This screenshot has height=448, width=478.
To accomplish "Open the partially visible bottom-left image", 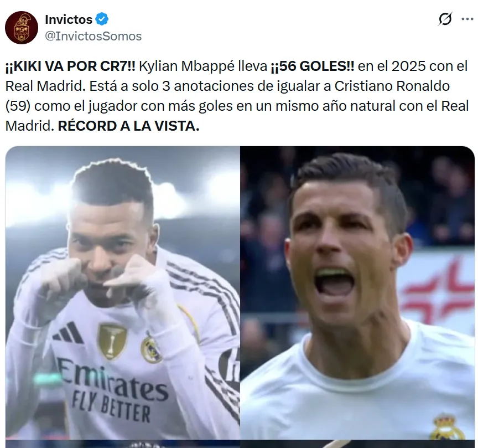I will (x=123, y=444).
